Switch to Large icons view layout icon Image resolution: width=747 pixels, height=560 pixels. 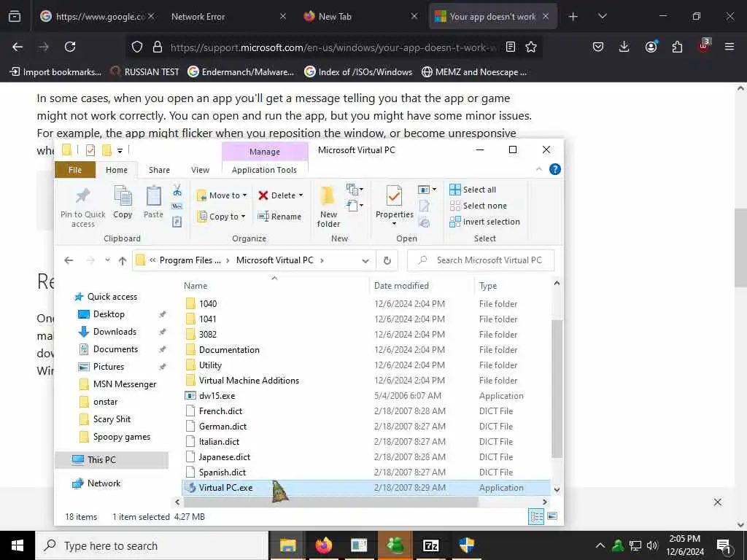click(x=551, y=516)
